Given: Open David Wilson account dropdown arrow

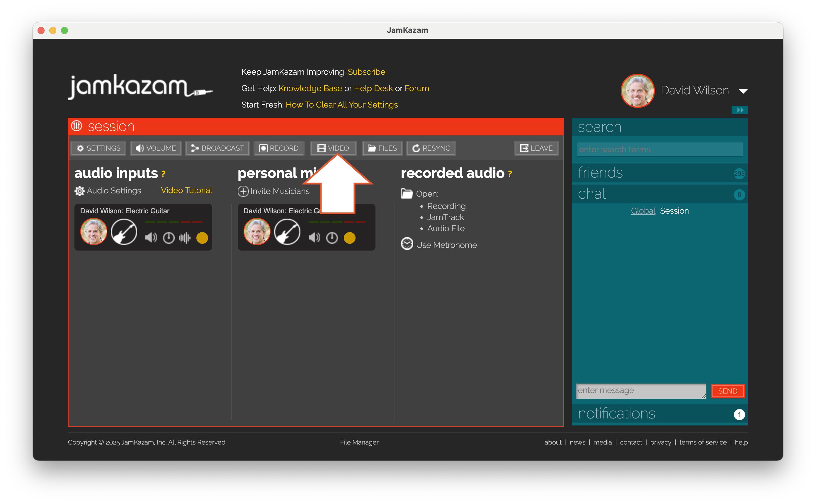Looking at the screenshot, I should (x=743, y=91).
